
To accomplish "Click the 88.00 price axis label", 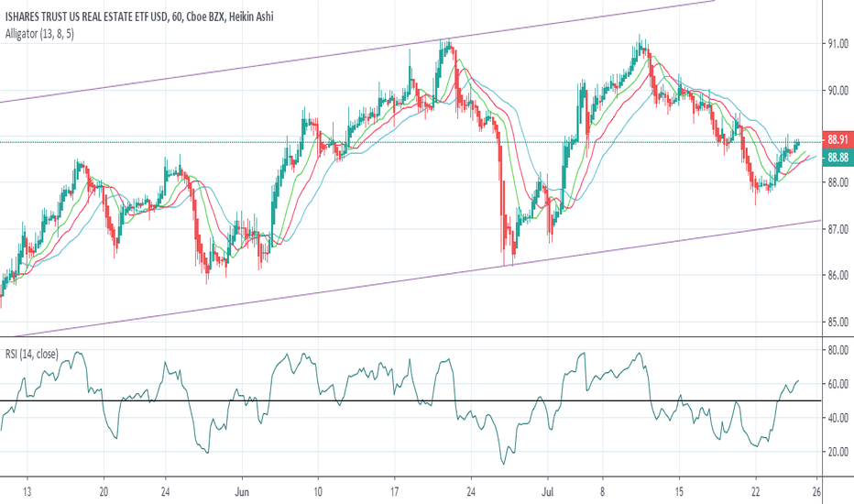I will (x=838, y=182).
